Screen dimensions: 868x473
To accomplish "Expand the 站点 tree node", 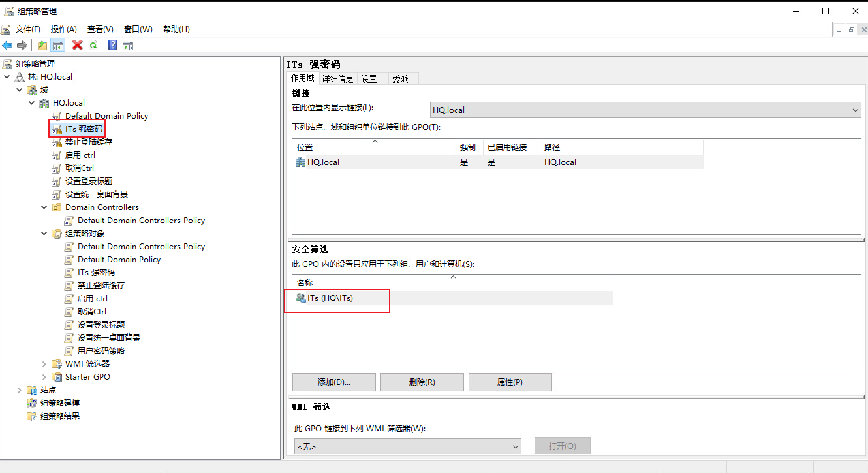I will (19, 390).
